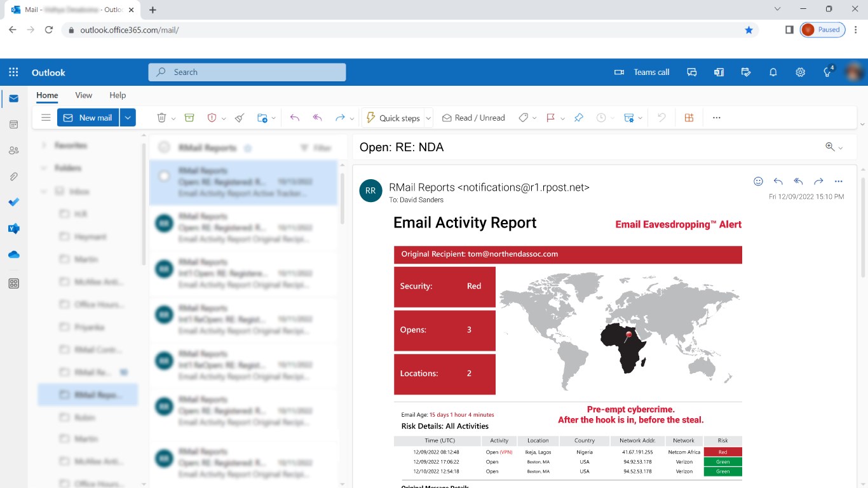Open the Tips lightbulb with badge 4
The width and height of the screenshot is (868, 488).
(x=828, y=72)
